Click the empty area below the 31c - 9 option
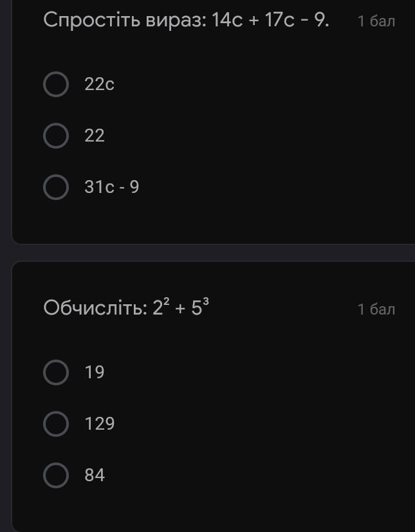The width and height of the screenshot is (415, 532). coord(212,222)
